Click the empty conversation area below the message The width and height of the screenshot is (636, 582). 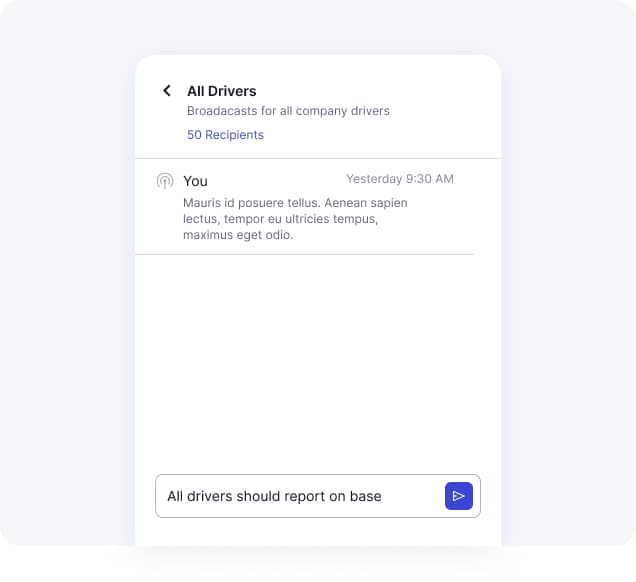(x=318, y=361)
